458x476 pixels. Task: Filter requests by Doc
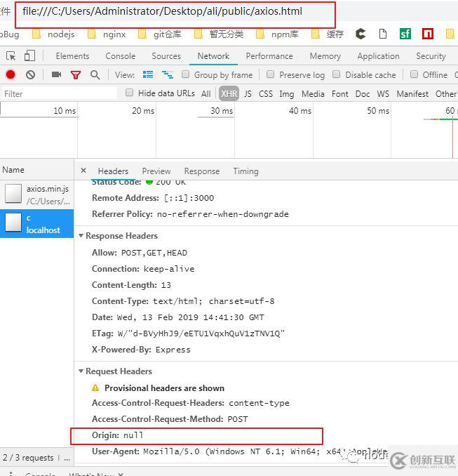(363, 94)
